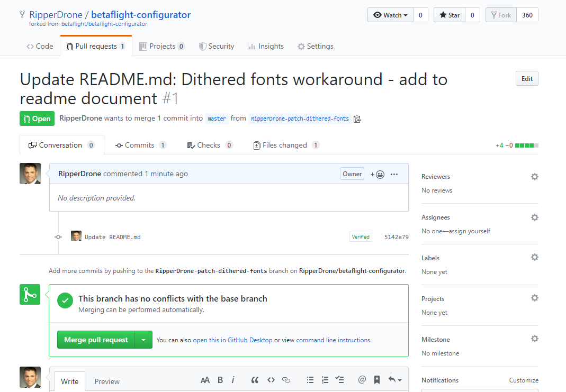Viewport: 566px width, 392px height.
Task: Click the avatar next to the Write box
Action: click(30, 377)
